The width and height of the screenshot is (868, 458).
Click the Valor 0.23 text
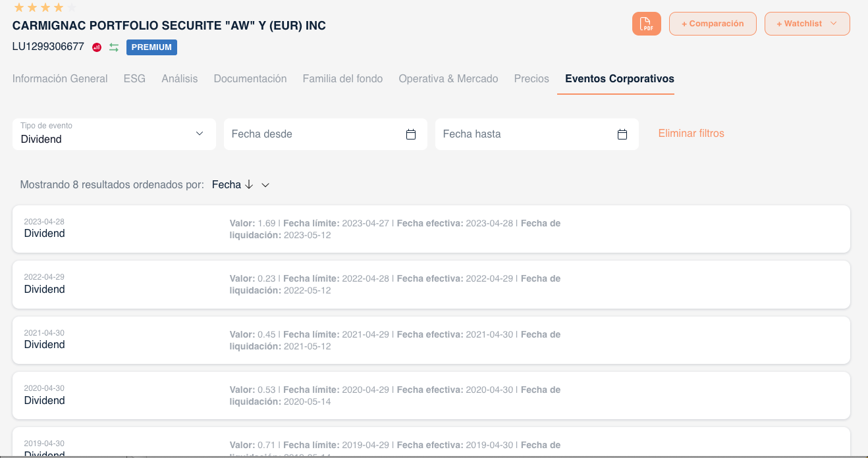[253, 279]
